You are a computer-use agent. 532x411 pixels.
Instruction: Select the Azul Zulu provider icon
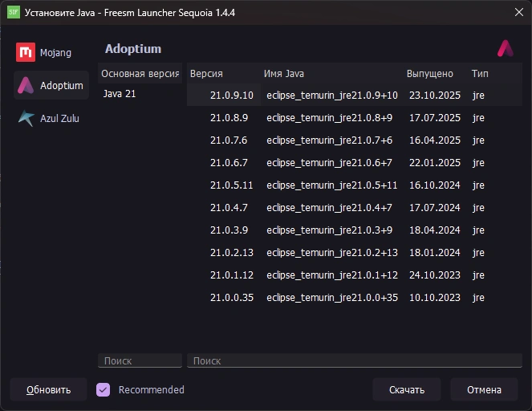[x=26, y=118]
